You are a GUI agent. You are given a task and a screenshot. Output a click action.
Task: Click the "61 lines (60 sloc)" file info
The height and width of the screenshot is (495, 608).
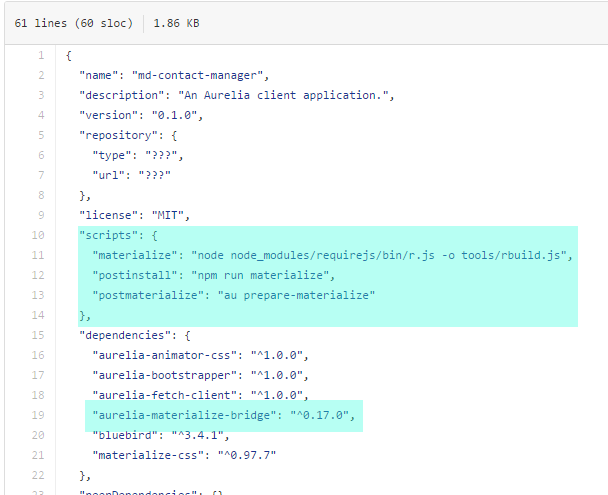[x=73, y=22]
